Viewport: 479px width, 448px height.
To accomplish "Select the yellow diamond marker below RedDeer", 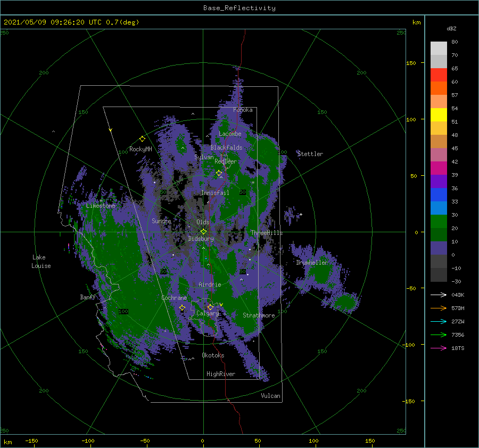I will coord(219,173).
